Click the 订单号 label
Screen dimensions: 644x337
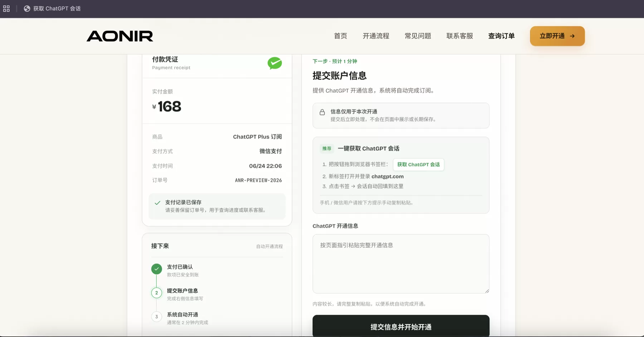[x=160, y=180]
